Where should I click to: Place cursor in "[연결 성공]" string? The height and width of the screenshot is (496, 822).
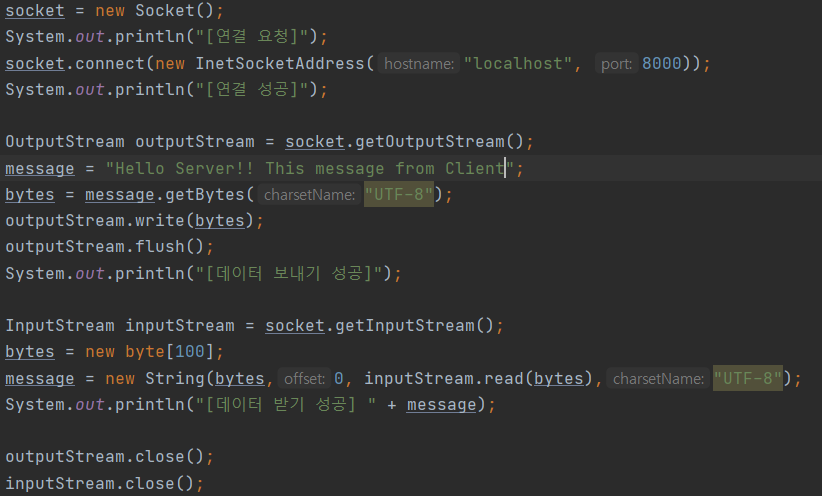tap(252, 89)
